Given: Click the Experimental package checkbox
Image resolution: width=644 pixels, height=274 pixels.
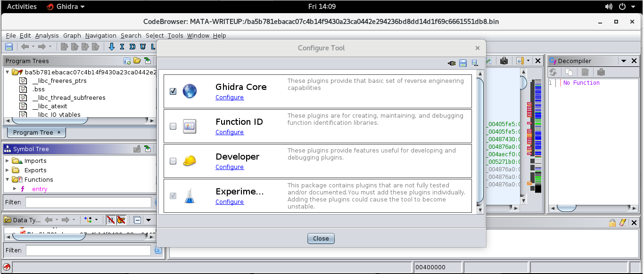Looking at the screenshot, I should (173, 196).
